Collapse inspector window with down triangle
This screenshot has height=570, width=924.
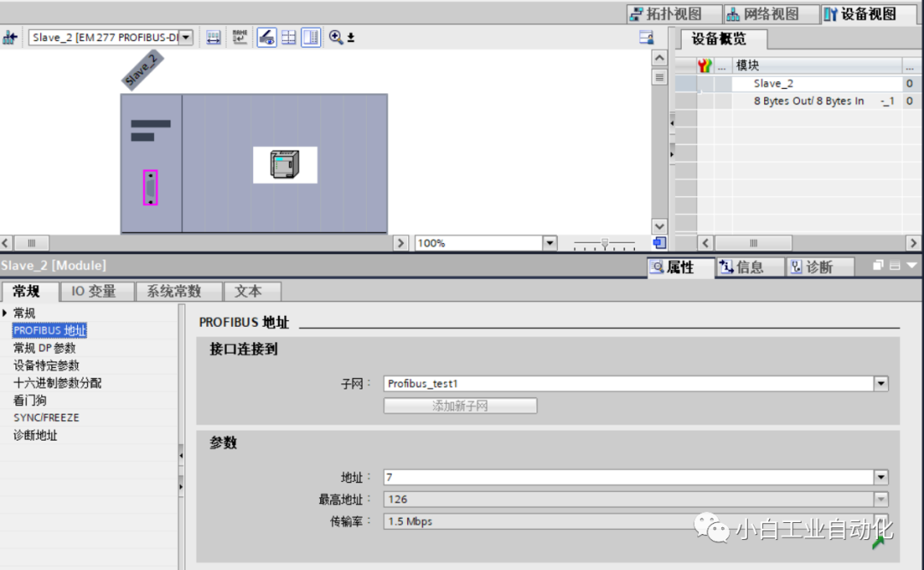tap(912, 265)
